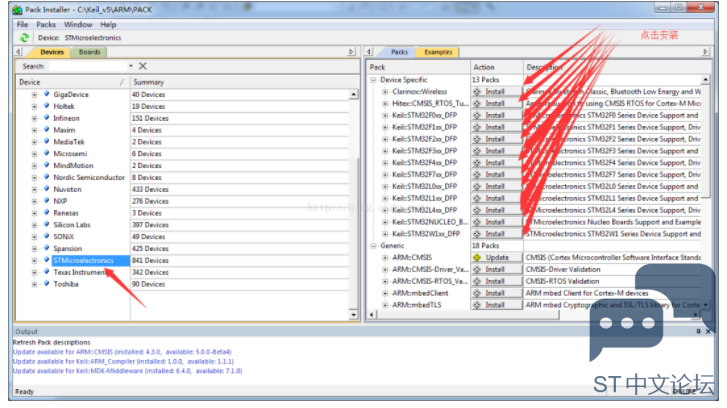Expand the Holtek tree node
Screen dimensions: 727x408
(x=34, y=106)
